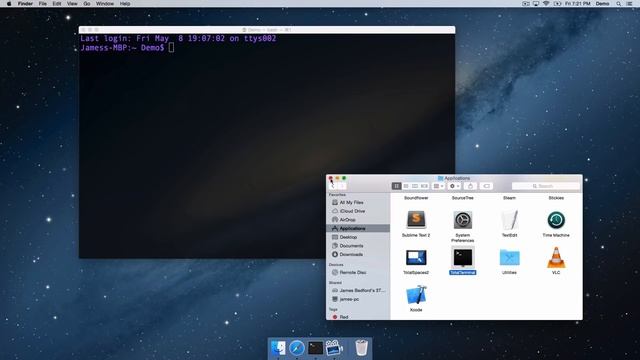The height and width of the screenshot is (360, 640).
Task: Click Safari icon in the Dock
Action: pos(297,348)
